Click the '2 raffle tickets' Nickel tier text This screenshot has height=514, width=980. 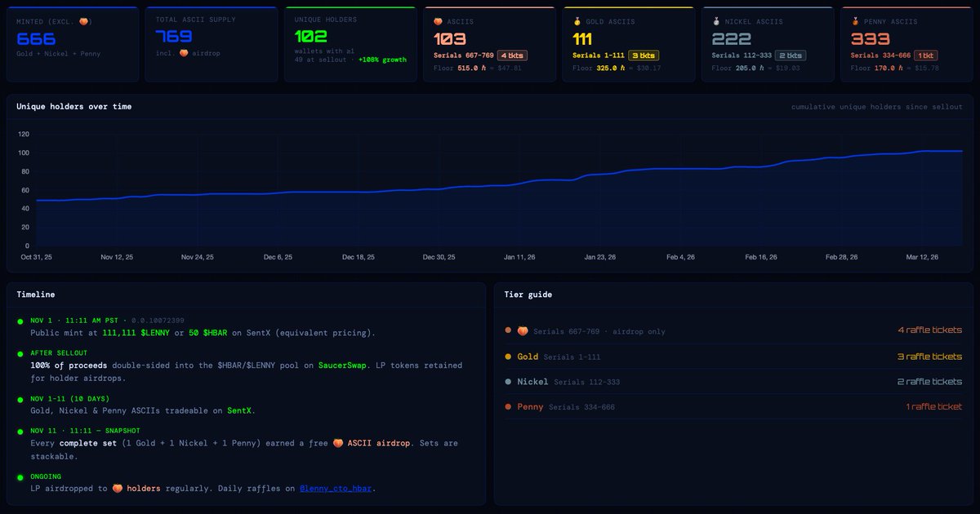[929, 382]
